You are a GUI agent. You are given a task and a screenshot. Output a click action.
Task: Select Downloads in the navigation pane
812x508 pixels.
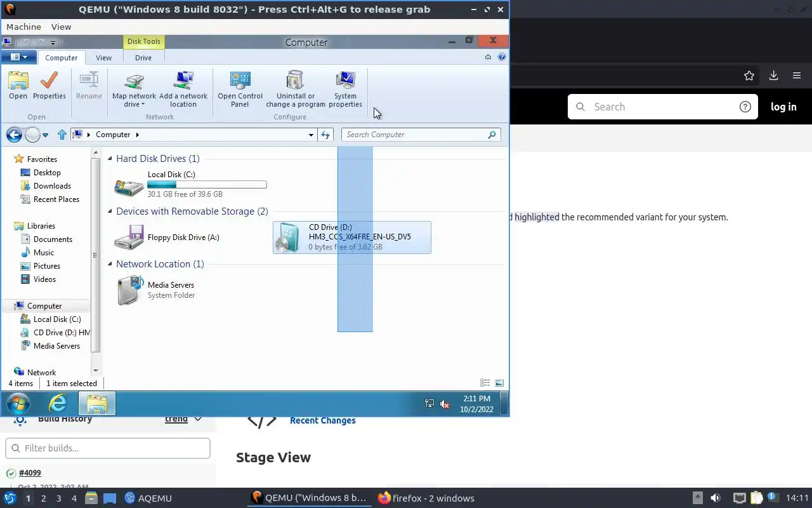52,186
